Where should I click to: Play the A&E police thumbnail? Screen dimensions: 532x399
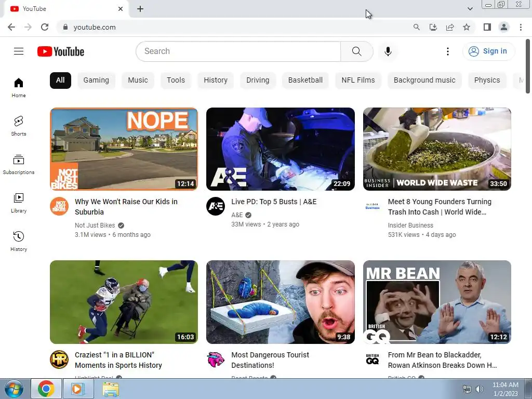click(x=280, y=149)
